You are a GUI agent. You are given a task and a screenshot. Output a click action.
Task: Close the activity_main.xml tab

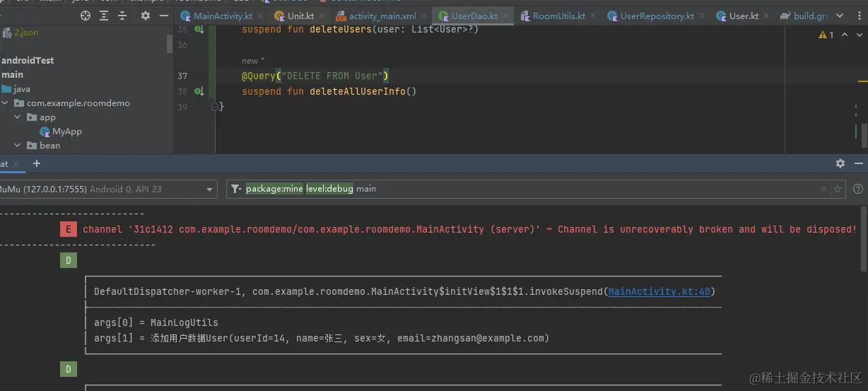(x=423, y=16)
